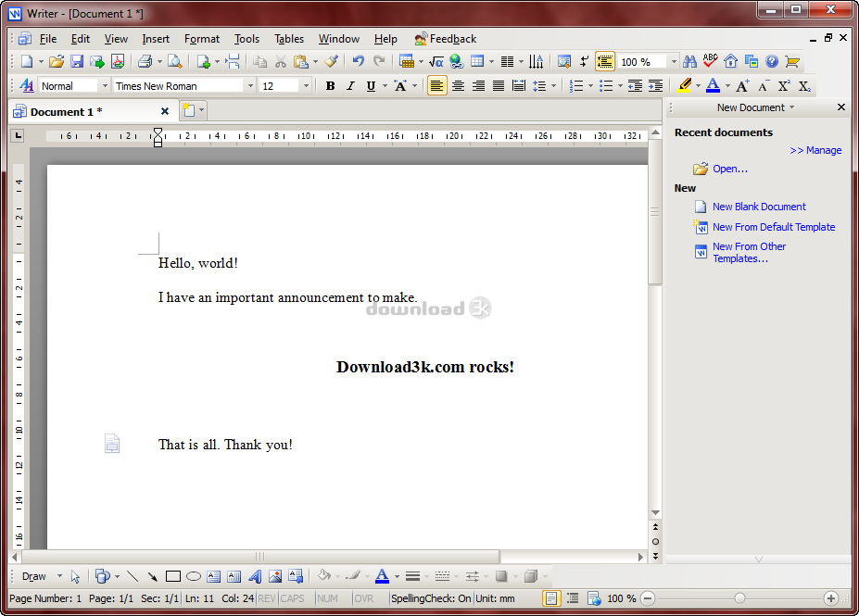Screen dimensions: 859x616
Task: Insert a picture from the Draw toolbar
Action: click(275, 576)
